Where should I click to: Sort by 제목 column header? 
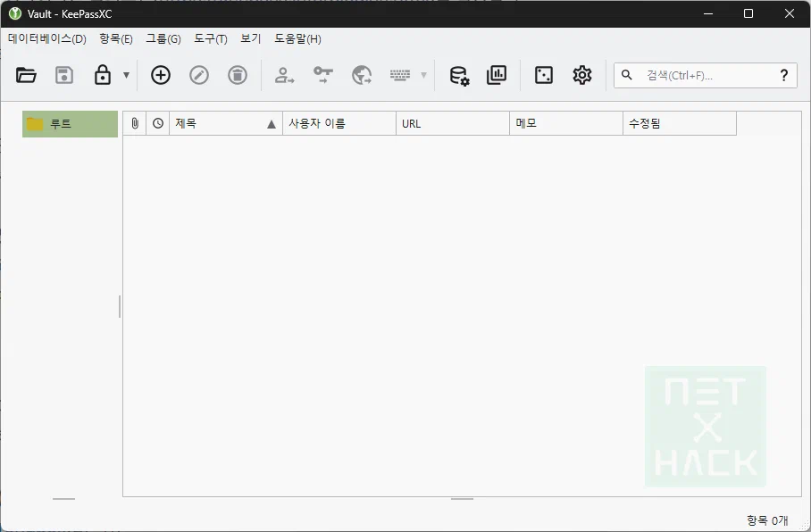[x=226, y=123]
